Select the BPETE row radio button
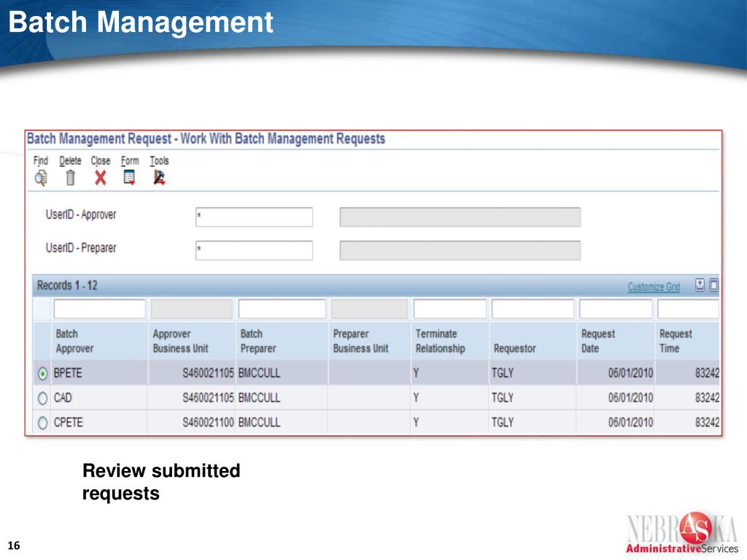The width and height of the screenshot is (747, 560). point(42,373)
